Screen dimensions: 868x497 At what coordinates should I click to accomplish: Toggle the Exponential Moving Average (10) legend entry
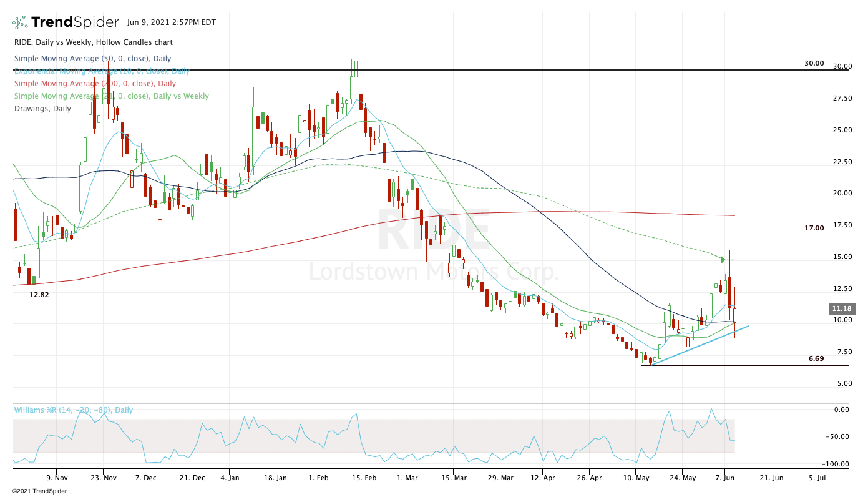coord(102,71)
